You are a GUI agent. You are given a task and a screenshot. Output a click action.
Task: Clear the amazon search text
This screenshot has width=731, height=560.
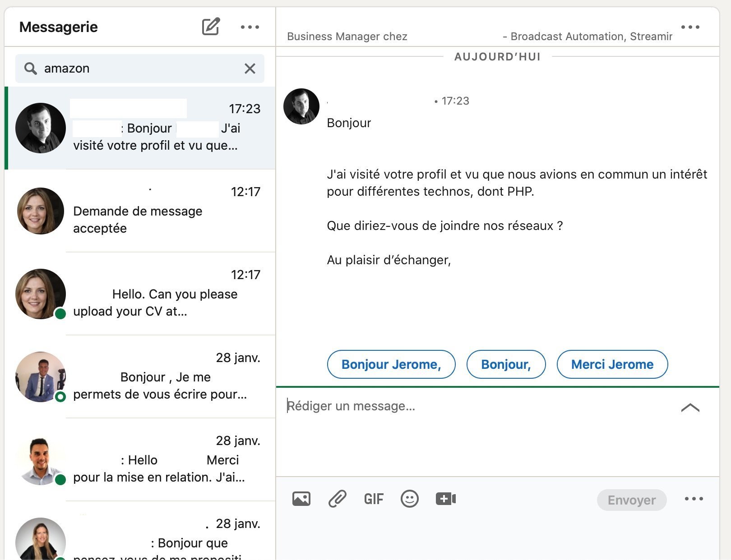250,69
